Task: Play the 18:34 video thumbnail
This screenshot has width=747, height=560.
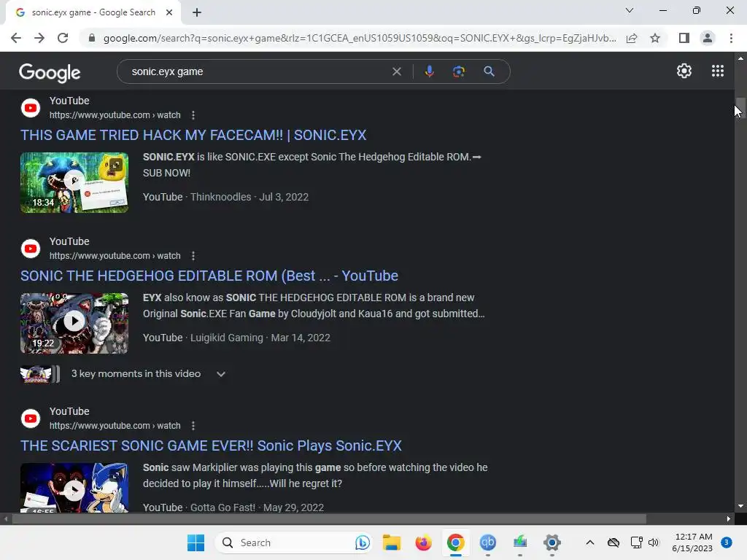Action: (74, 182)
